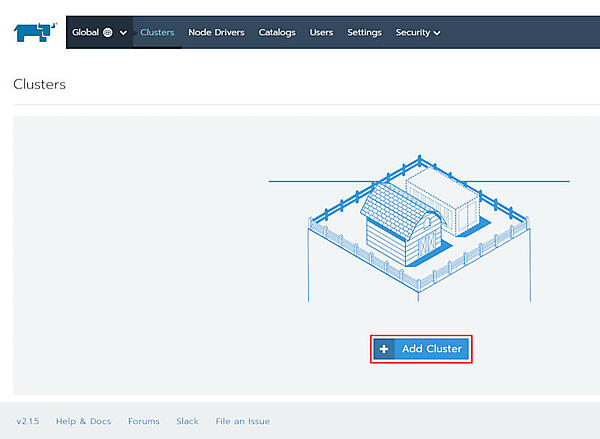Open Settings from the top navigation

click(364, 32)
